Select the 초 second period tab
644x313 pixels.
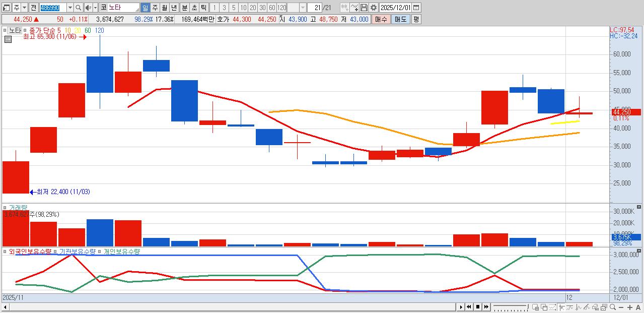[x=194, y=8]
